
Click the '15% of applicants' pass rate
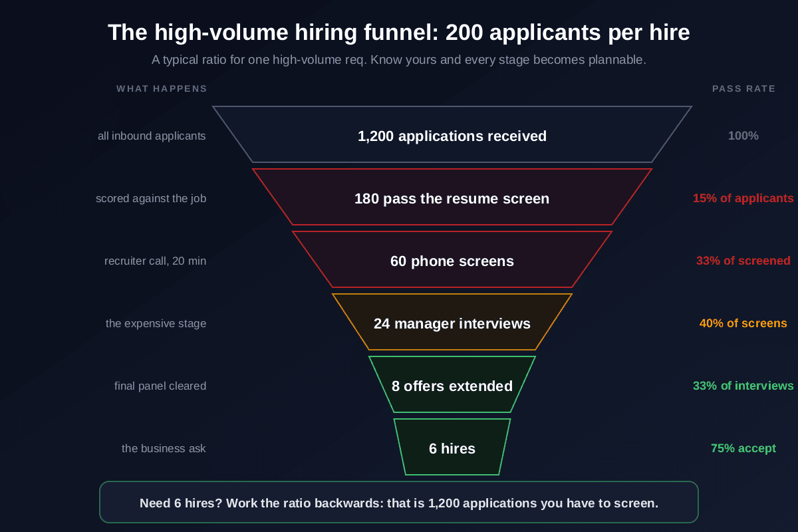coord(743,198)
